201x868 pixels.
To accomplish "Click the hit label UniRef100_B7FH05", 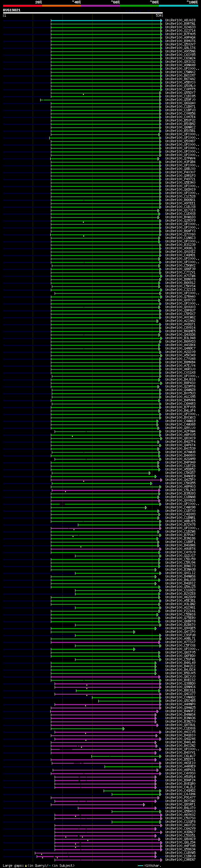I will [180, 34].
